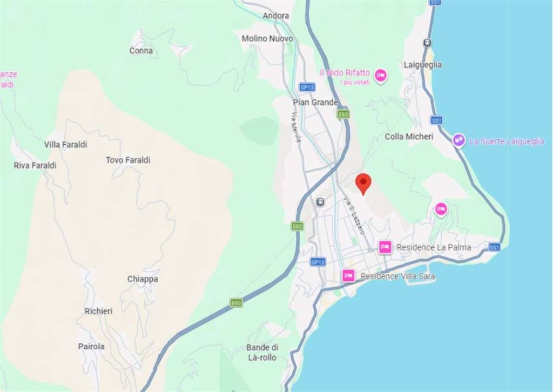The height and width of the screenshot is (392, 553).
Task: Select the Laigueglia town name
Action: coord(422,65)
